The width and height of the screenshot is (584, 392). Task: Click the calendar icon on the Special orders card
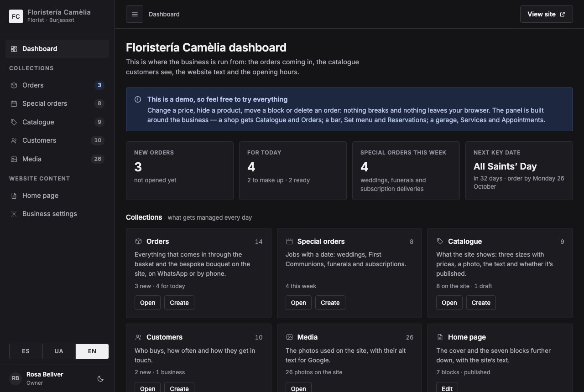pyautogui.click(x=289, y=241)
